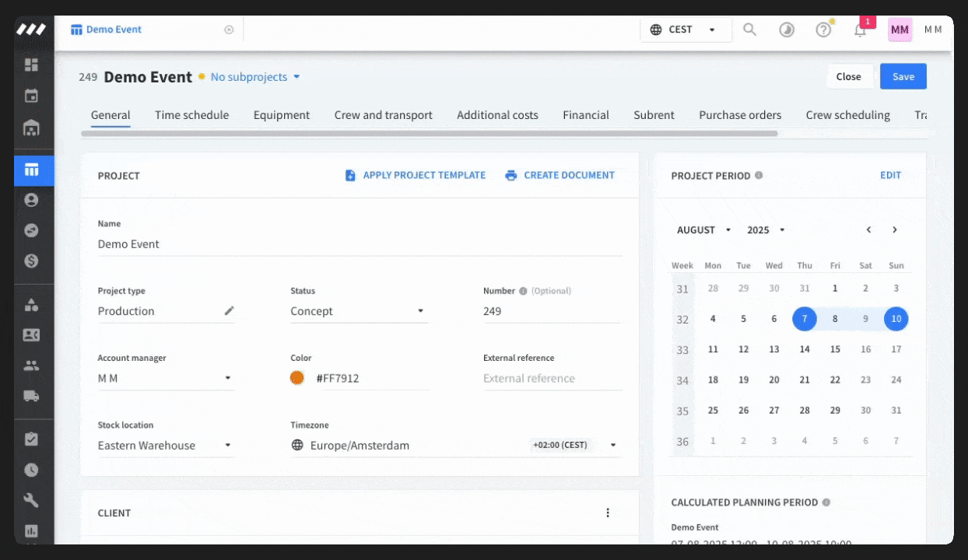Select date 14 in the August calendar
Viewport: 968px width, 560px height.
(x=805, y=349)
